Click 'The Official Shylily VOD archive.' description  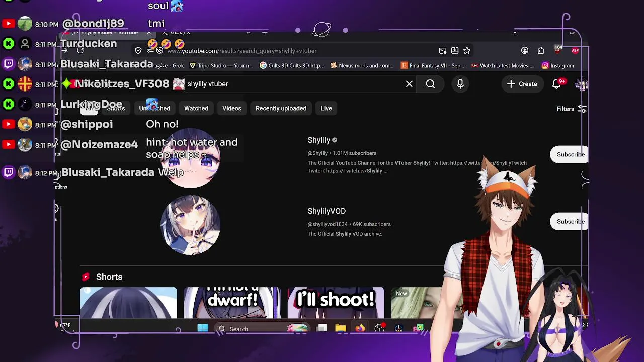click(345, 234)
